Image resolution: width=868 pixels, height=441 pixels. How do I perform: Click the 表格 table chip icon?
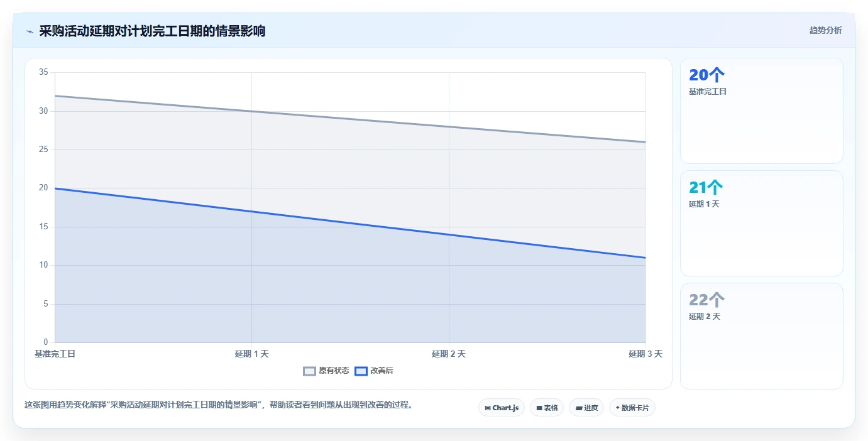539,408
